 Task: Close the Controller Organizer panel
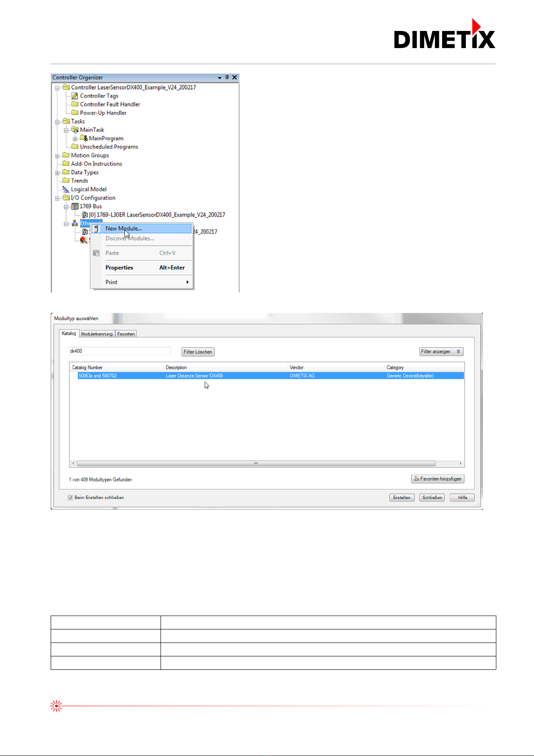coord(234,77)
